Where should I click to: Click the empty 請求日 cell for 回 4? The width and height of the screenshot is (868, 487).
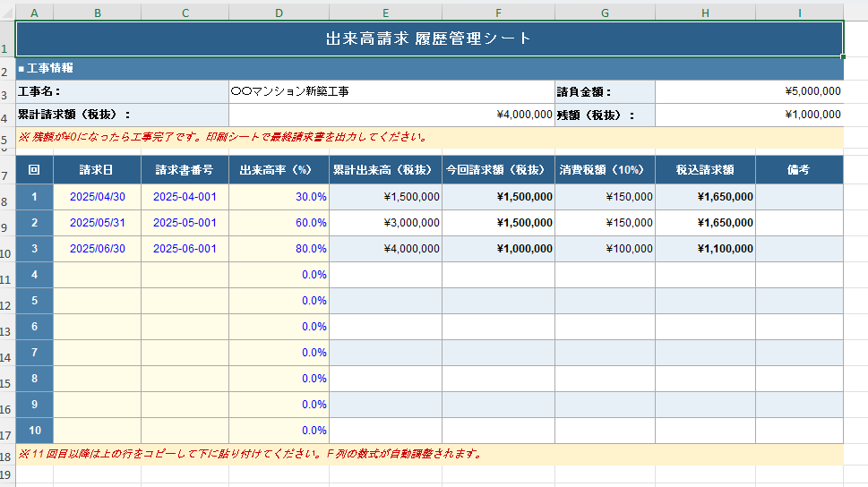(97, 275)
